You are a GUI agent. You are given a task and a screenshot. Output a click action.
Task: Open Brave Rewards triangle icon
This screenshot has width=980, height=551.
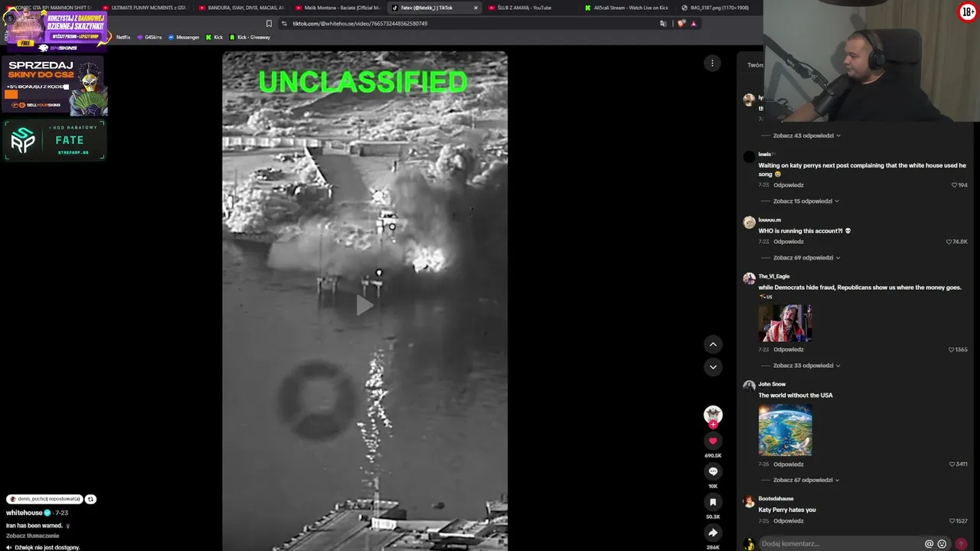pyautogui.click(x=694, y=24)
